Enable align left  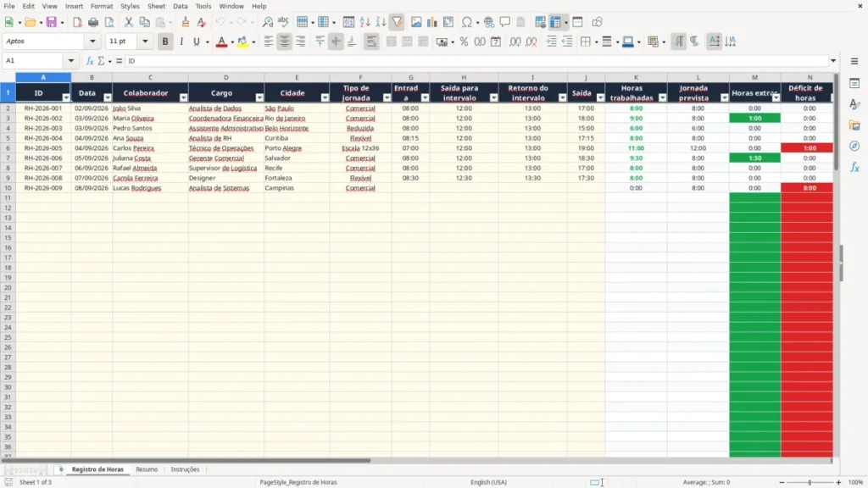[269, 42]
